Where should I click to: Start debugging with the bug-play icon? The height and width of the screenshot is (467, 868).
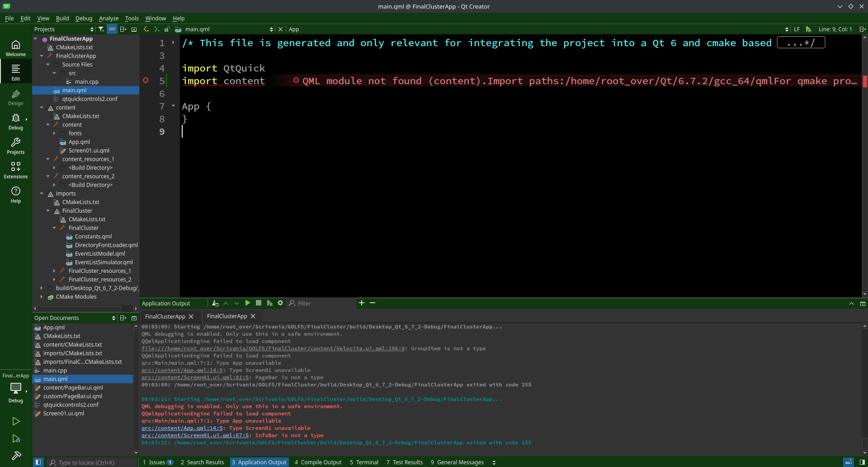(x=16, y=438)
